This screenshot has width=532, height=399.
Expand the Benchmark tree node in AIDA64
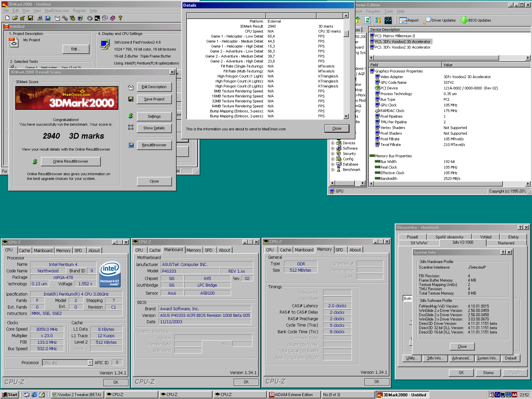point(332,170)
